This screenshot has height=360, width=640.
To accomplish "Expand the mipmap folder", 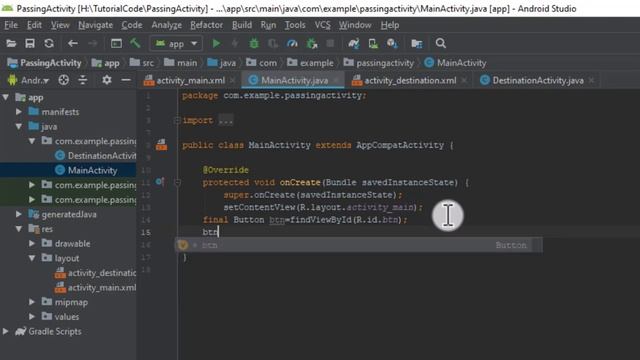I will tap(32, 302).
